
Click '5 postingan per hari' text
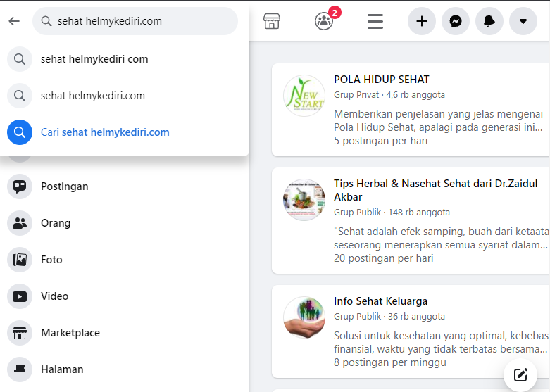tap(380, 141)
